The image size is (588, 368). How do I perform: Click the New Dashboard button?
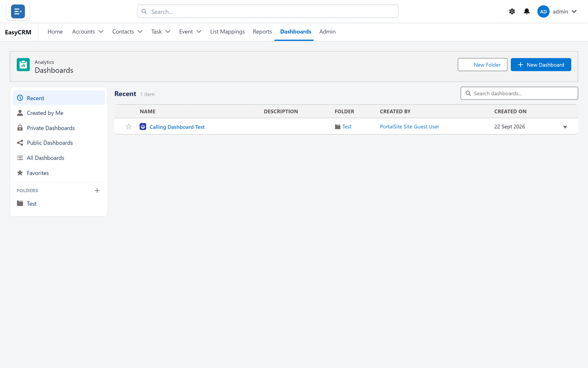pyautogui.click(x=541, y=65)
